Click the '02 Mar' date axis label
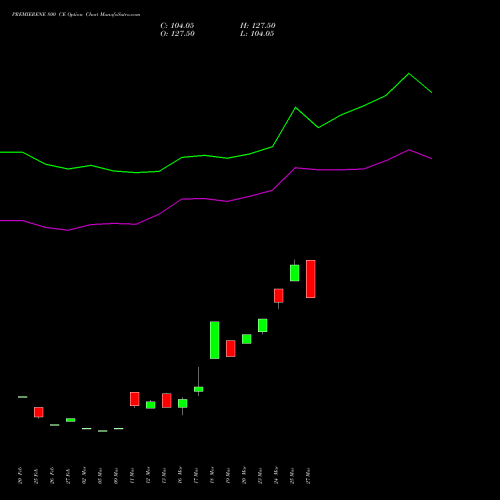Screen dimensions: 500x500 (84, 475)
